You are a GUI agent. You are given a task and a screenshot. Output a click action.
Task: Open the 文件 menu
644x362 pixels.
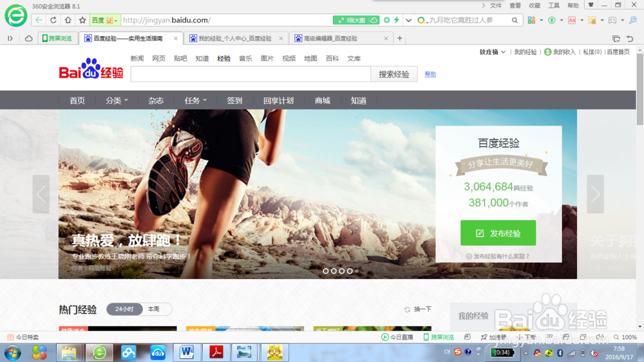496,5
